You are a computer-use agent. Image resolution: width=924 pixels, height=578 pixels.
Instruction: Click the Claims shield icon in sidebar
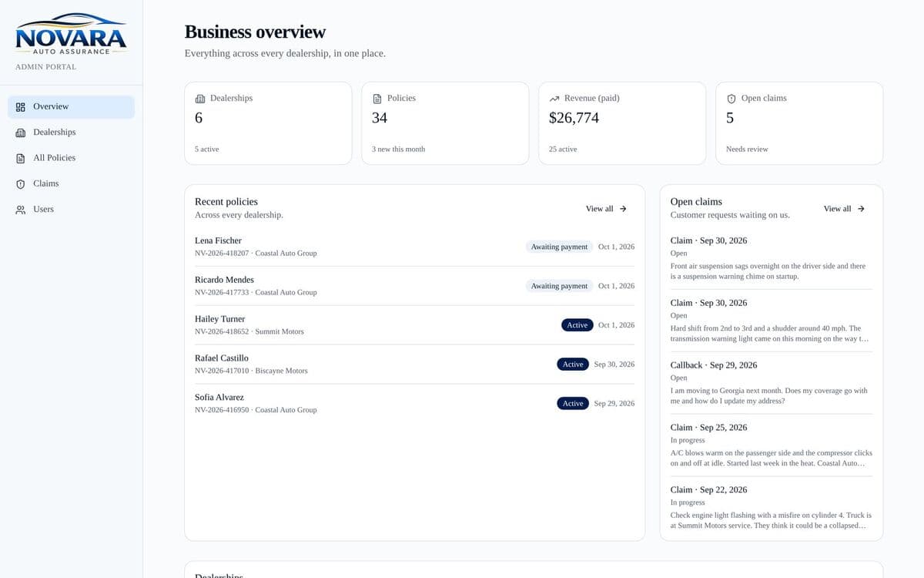[x=21, y=184]
